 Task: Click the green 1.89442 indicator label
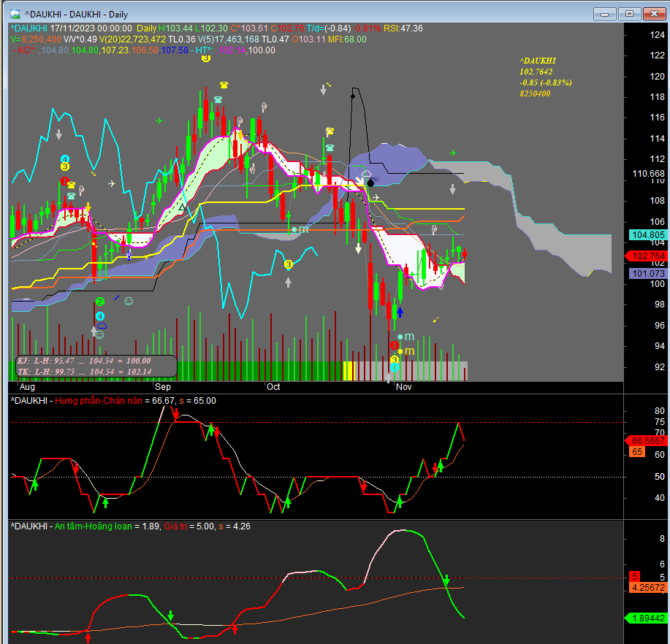click(646, 618)
